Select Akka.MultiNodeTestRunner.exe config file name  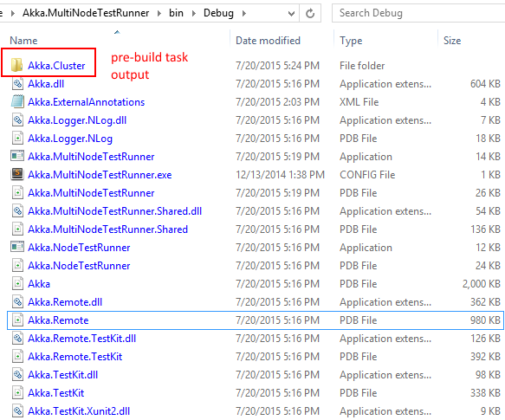click(100, 175)
